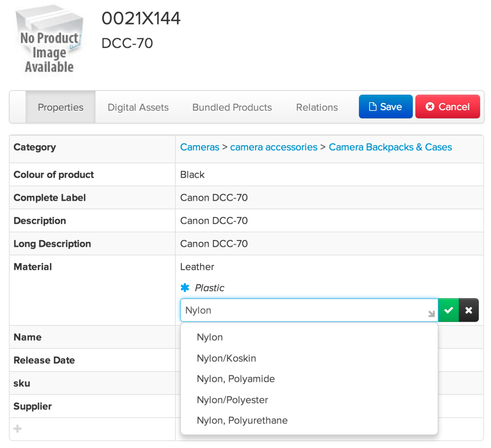Image resolution: width=491 pixels, height=448 pixels.
Task: Confirm the Material value with green checkmark
Action: coord(448,310)
